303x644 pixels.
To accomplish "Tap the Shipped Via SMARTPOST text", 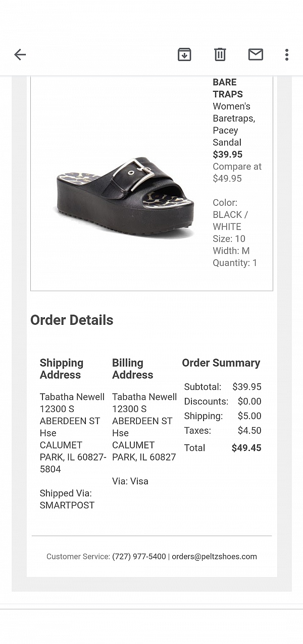I will pos(67,499).
